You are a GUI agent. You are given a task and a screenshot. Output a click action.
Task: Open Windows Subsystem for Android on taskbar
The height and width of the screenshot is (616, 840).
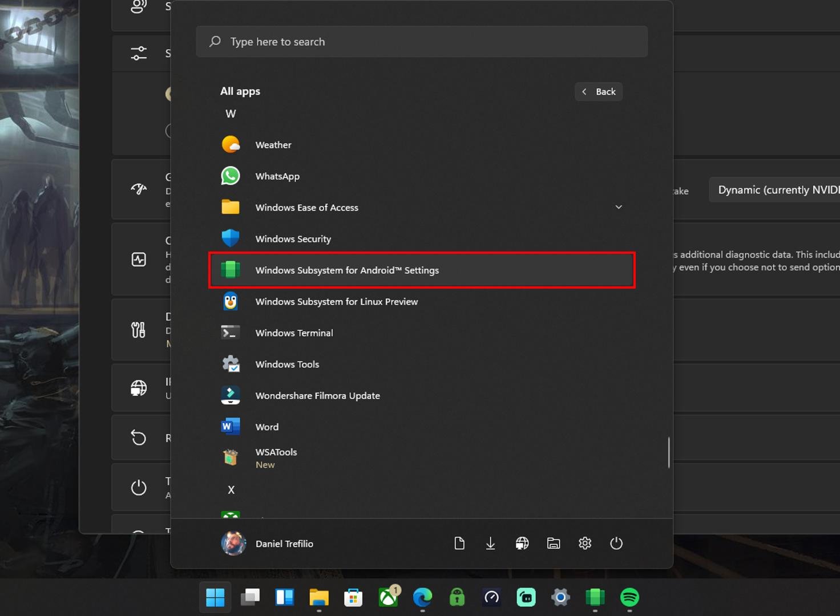[595, 597]
